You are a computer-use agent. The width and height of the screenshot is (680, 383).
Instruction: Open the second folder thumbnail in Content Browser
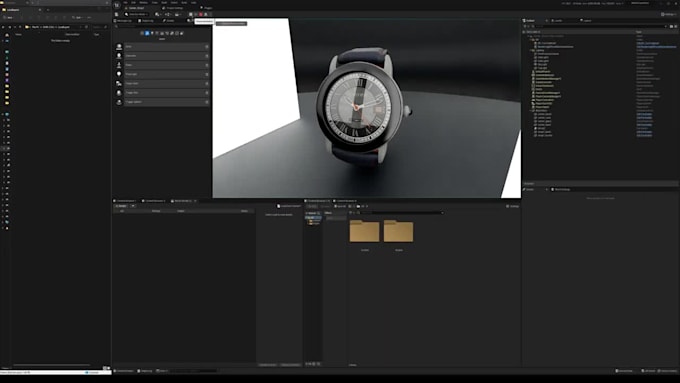click(x=398, y=231)
